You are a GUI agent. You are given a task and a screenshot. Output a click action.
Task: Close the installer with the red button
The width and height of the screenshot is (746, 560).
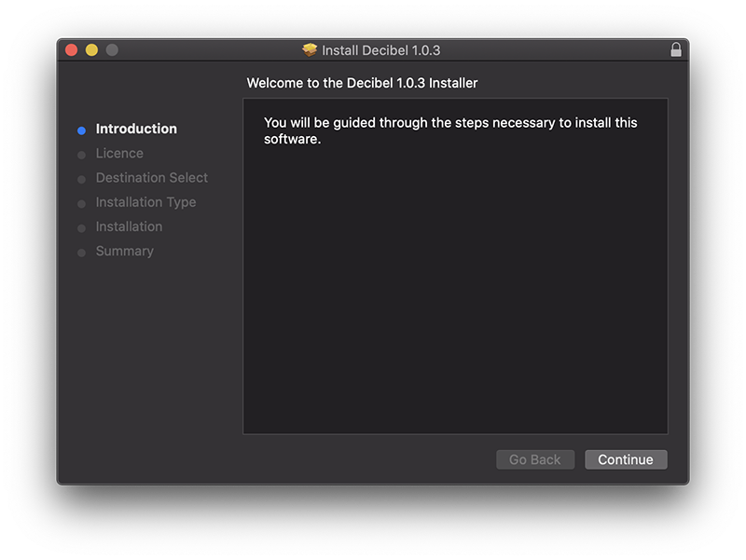72,50
